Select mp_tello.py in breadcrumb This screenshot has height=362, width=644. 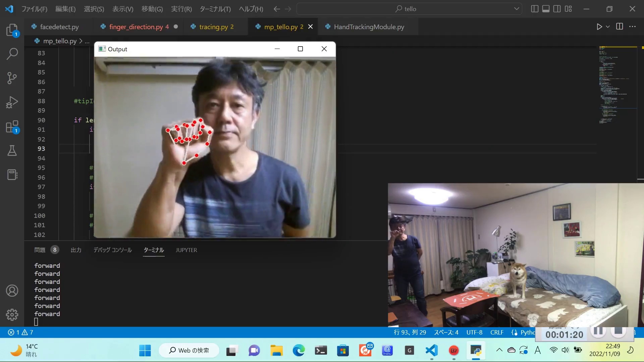tap(60, 41)
